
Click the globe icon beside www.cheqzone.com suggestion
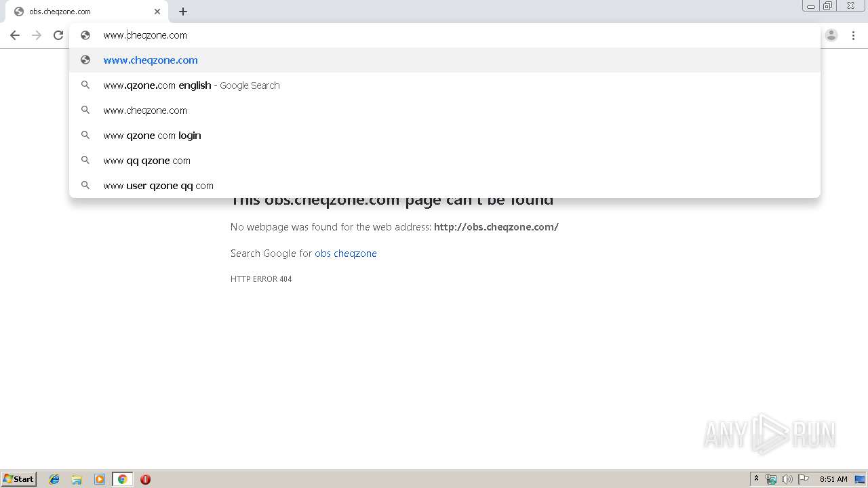(85, 60)
